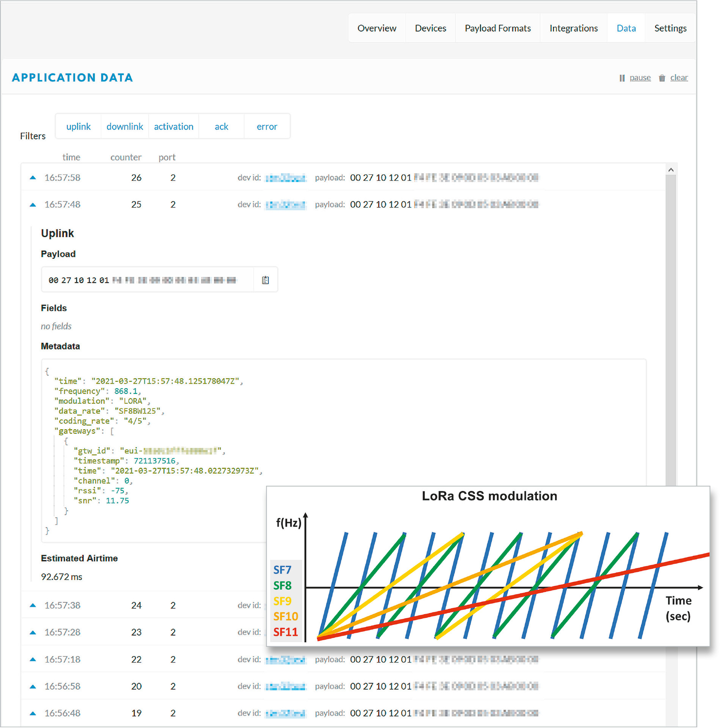This screenshot has height=728, width=728.
Task: Click the pause icon
Action: [x=622, y=78]
